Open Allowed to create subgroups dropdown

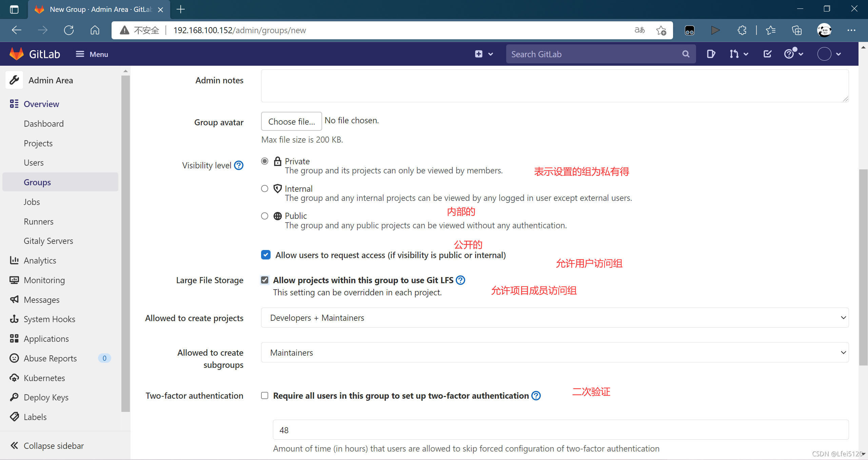click(555, 352)
